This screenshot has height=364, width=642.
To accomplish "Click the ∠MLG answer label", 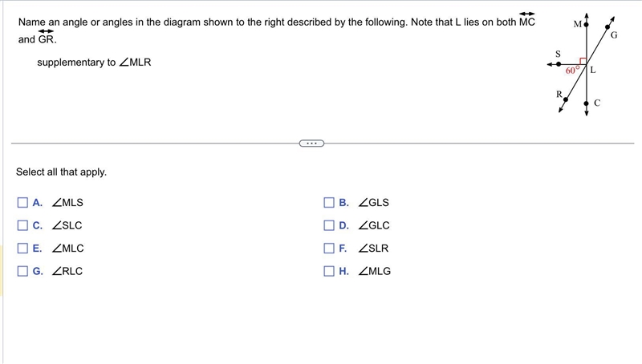I will [x=374, y=271].
